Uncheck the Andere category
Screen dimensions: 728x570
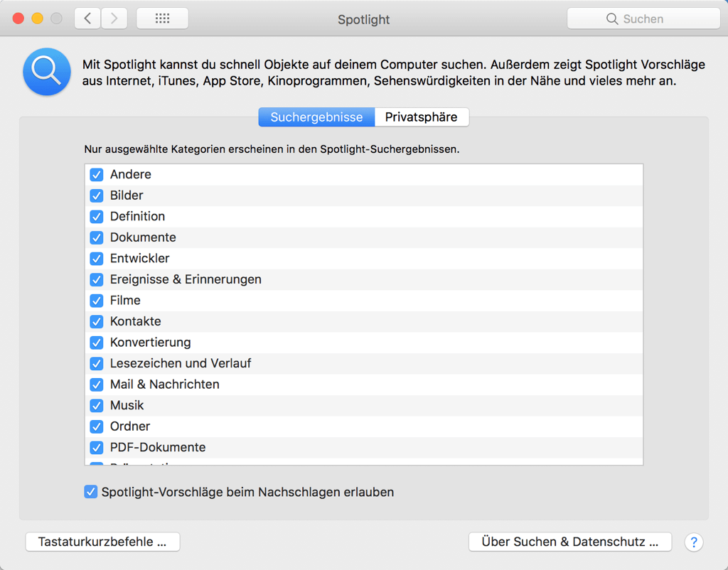[97, 175]
